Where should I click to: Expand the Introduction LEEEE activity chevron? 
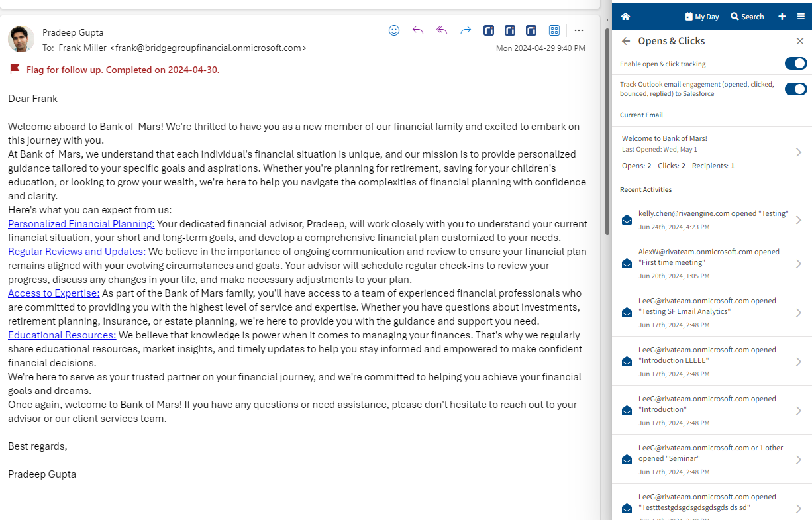click(799, 362)
